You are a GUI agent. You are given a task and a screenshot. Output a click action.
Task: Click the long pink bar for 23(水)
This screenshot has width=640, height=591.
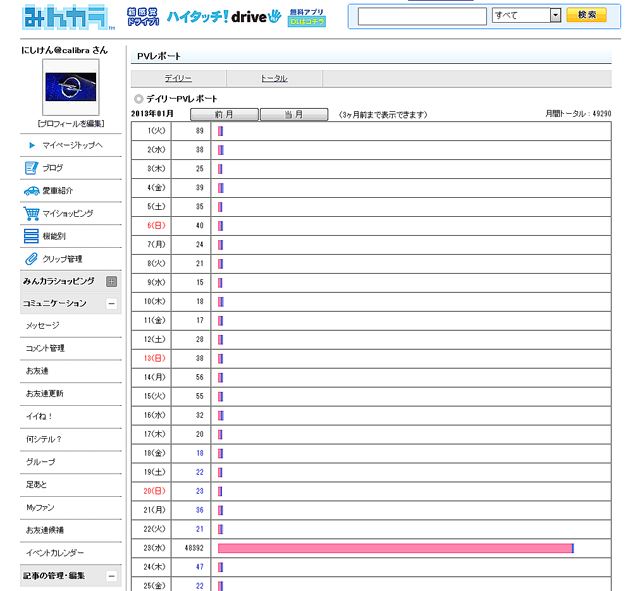pos(396,548)
